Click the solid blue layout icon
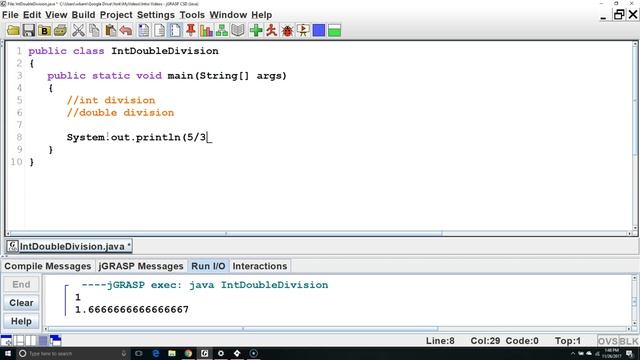The image size is (640, 360). pos(43,340)
